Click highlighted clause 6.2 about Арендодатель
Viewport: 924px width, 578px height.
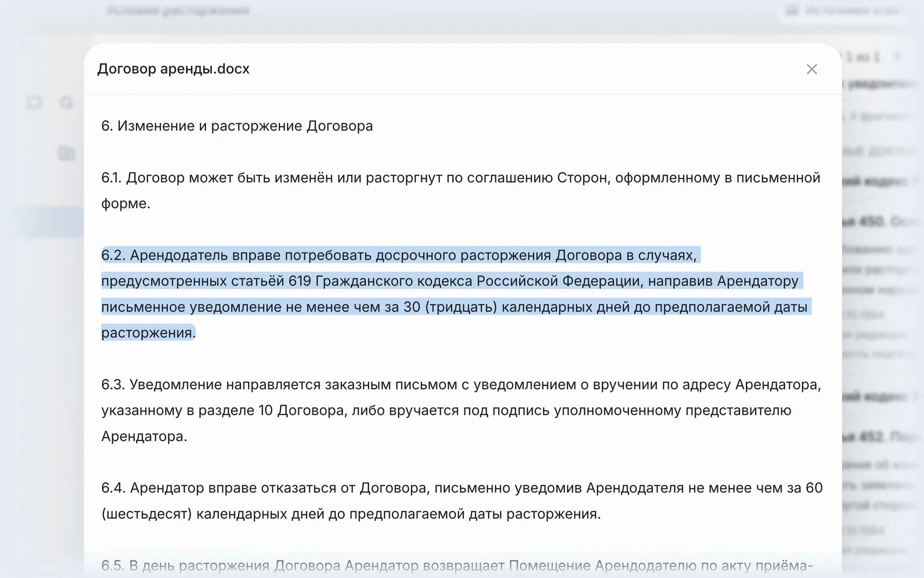(456, 293)
